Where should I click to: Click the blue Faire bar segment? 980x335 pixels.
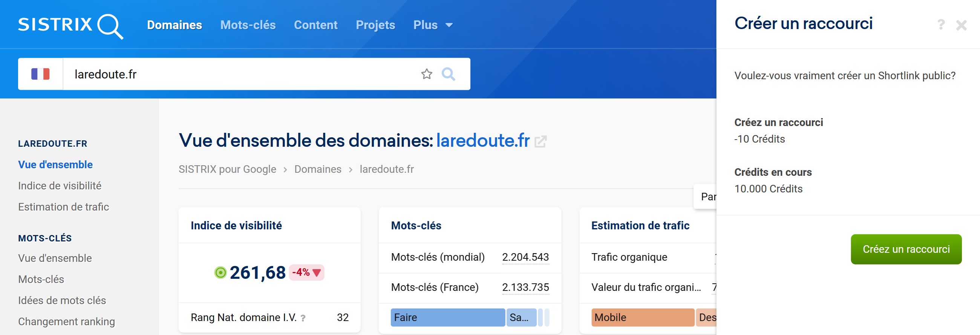(448, 318)
